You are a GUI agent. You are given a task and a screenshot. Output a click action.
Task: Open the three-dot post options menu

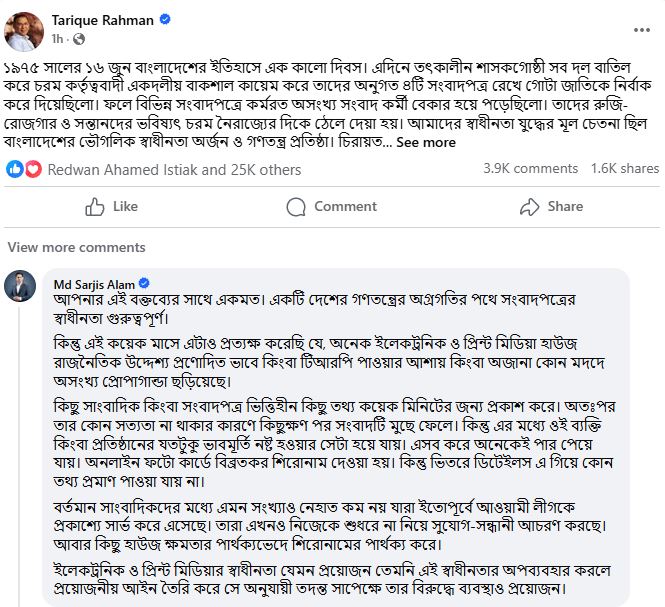pos(642,30)
